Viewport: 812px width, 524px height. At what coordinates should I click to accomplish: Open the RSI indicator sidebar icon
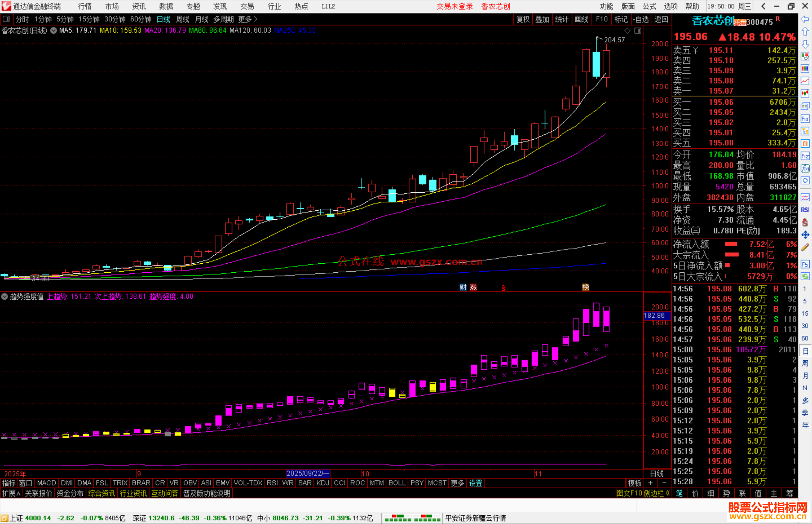(805, 210)
